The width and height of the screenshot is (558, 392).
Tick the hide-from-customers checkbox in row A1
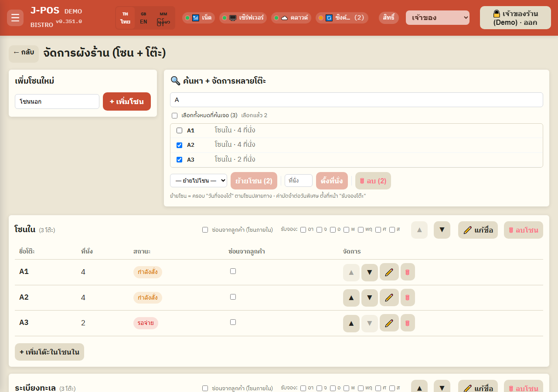233,271
